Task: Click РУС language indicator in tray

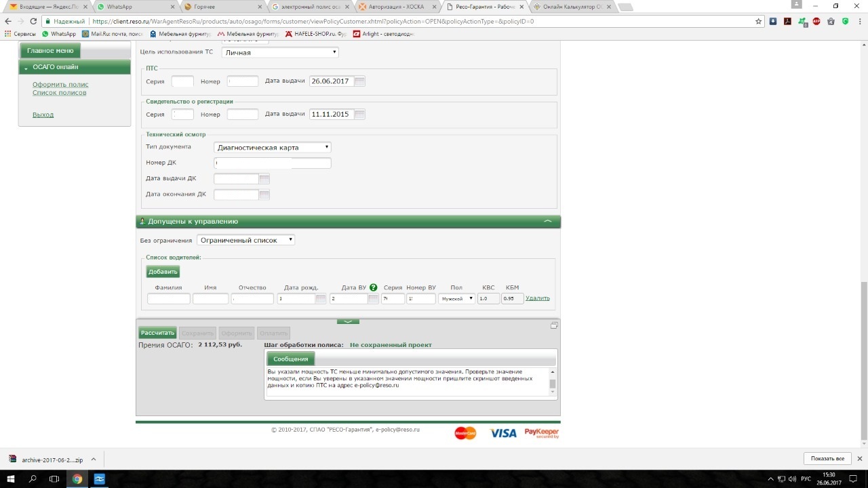Action: tap(806, 479)
